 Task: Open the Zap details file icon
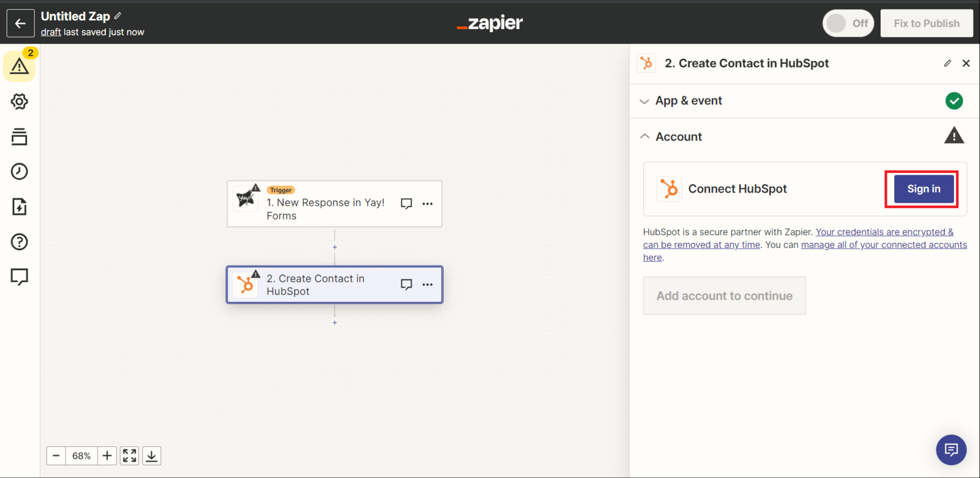click(19, 207)
